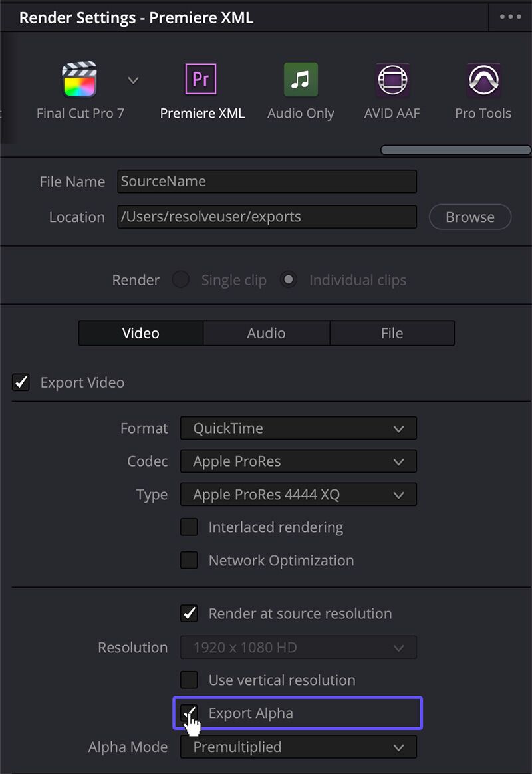Switch to the File tab
The image size is (532, 774).
(392, 333)
